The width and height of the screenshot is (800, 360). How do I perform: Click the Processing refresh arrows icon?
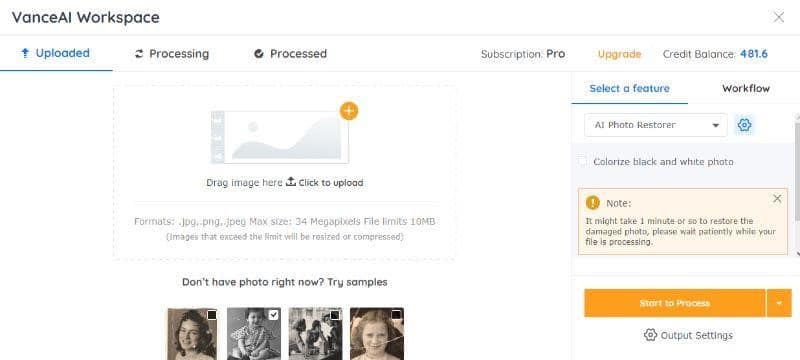(139, 54)
